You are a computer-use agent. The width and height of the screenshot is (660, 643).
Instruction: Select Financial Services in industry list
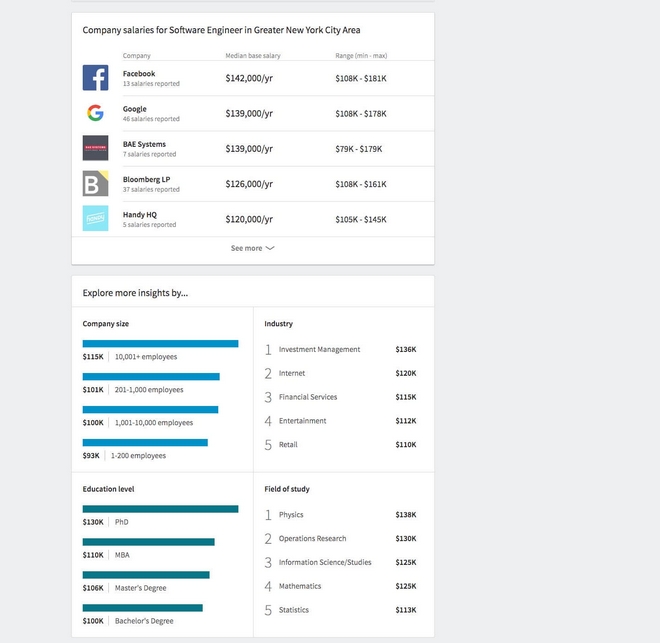(308, 397)
